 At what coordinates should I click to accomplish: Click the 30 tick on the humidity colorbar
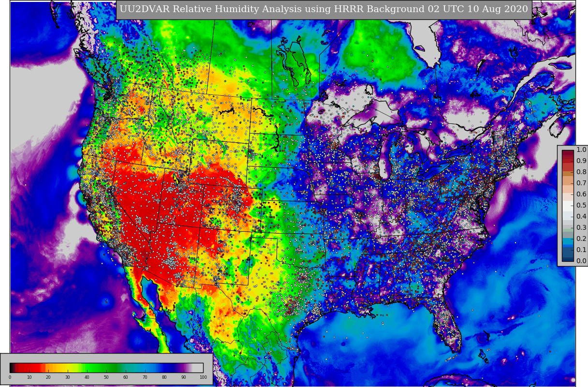pyautogui.click(x=68, y=377)
